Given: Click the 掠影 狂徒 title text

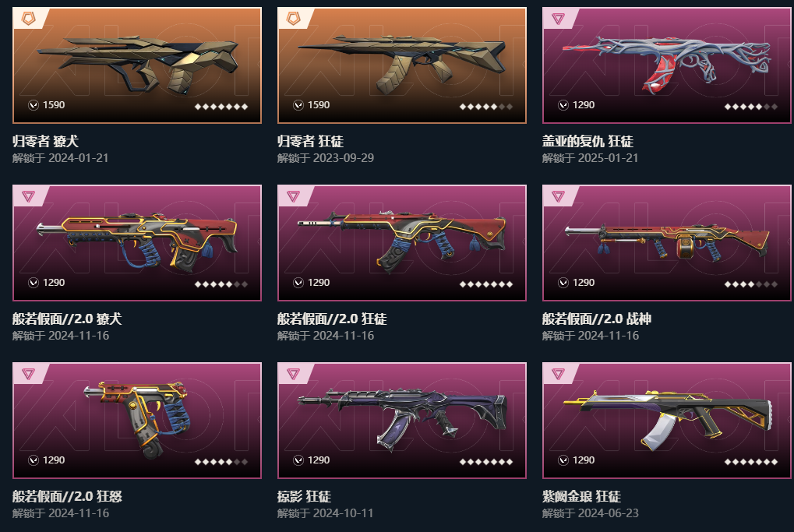Looking at the screenshot, I should pyautogui.click(x=305, y=497).
